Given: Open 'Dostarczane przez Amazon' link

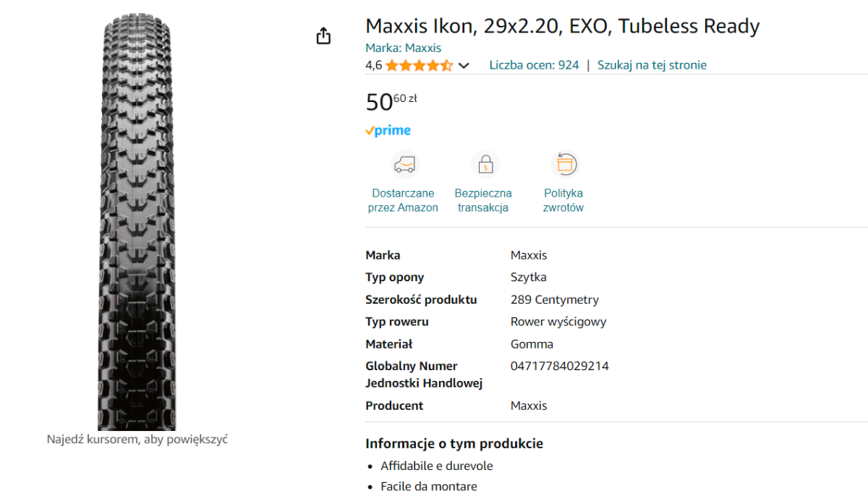Looking at the screenshot, I should (x=403, y=200).
